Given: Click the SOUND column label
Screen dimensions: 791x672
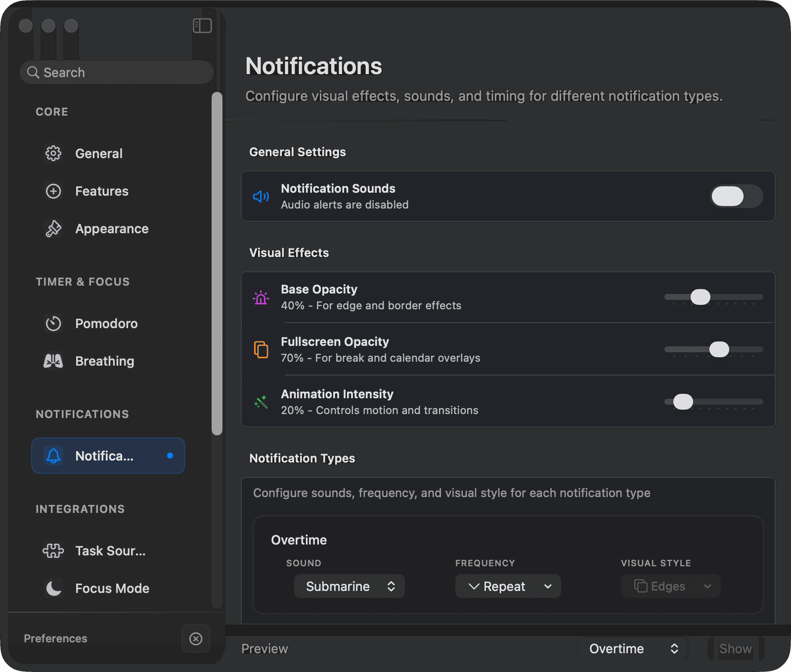Looking at the screenshot, I should click(x=304, y=563).
